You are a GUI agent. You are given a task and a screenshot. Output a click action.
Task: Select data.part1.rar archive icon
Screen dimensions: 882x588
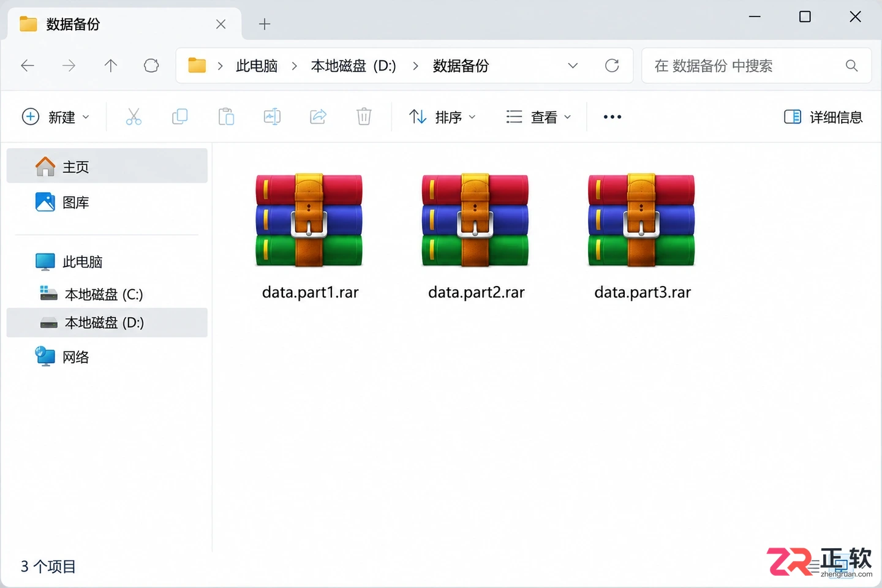click(309, 221)
